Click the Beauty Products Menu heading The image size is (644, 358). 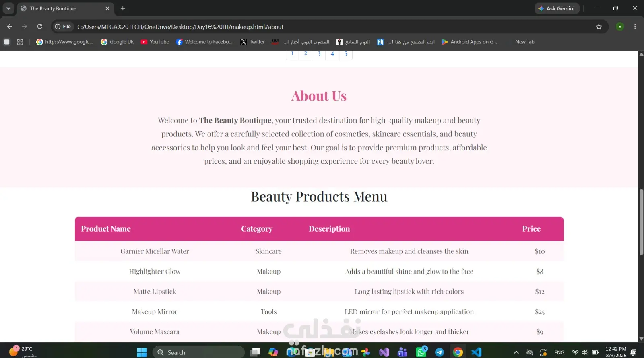319,196
